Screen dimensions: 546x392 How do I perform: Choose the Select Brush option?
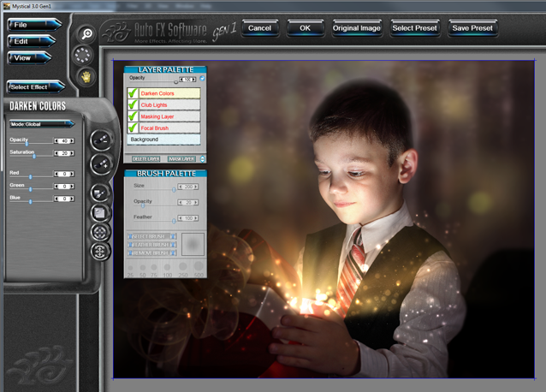pyautogui.click(x=152, y=236)
